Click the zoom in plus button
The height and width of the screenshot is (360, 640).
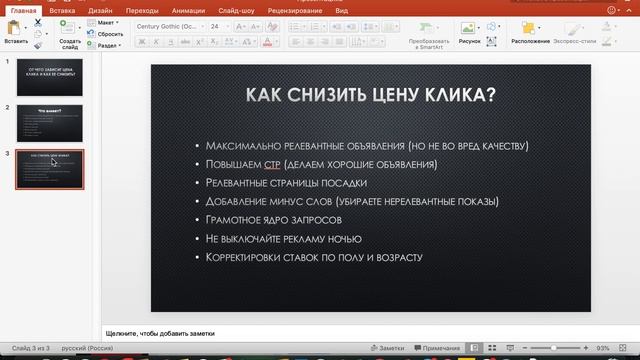[586, 348]
